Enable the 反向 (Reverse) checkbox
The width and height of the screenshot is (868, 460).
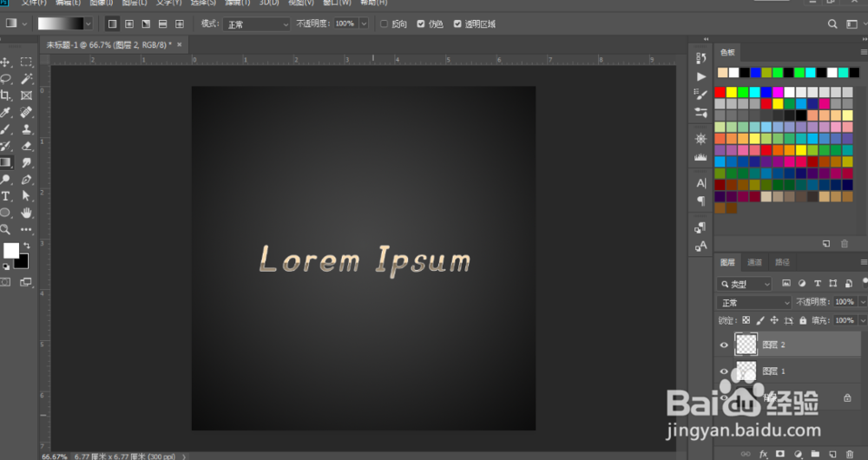(x=385, y=23)
